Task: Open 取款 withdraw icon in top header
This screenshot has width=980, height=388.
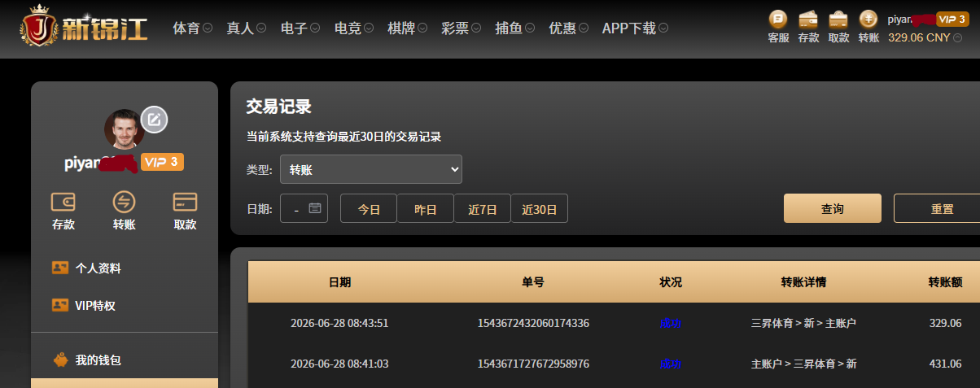Action: (838, 19)
